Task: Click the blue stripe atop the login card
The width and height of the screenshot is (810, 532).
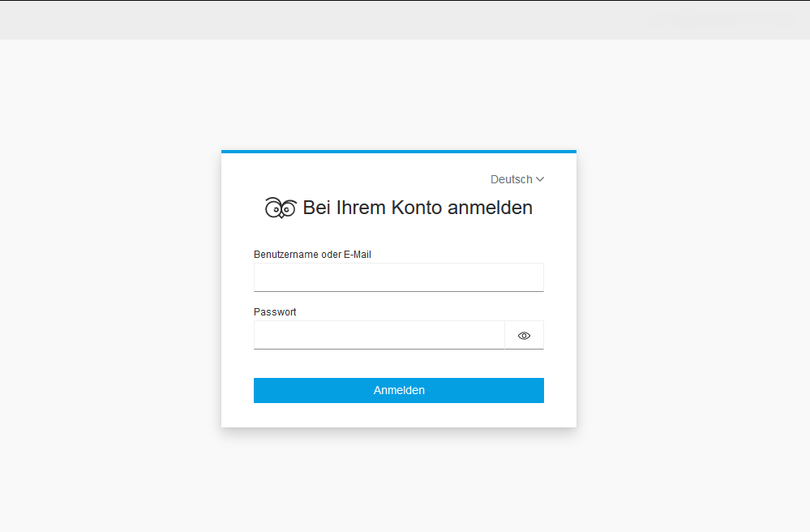Action: (398, 152)
